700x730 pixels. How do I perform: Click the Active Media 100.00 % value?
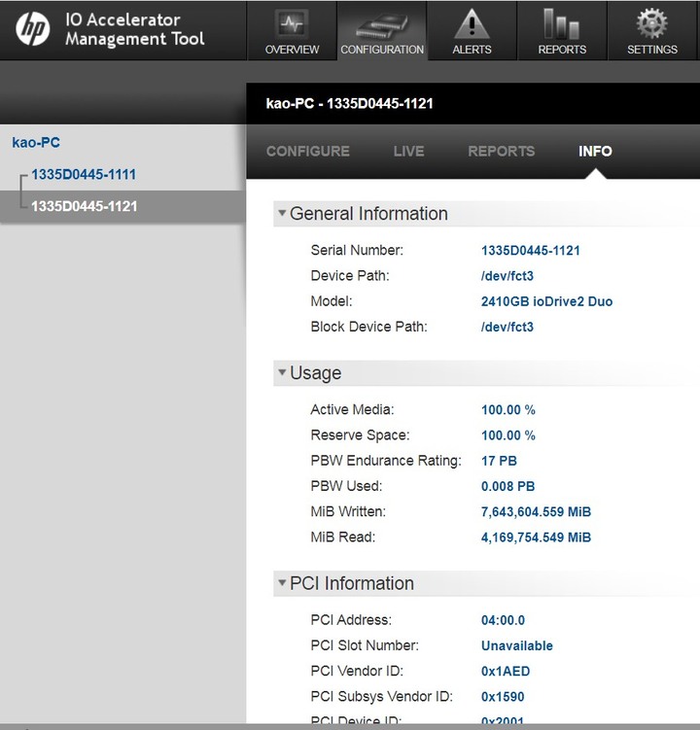point(508,409)
